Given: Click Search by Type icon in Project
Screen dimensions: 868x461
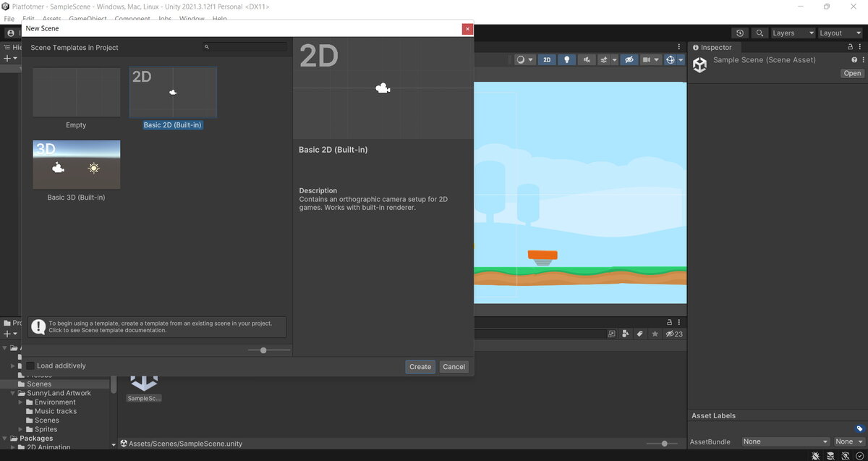Looking at the screenshot, I should click(x=626, y=334).
